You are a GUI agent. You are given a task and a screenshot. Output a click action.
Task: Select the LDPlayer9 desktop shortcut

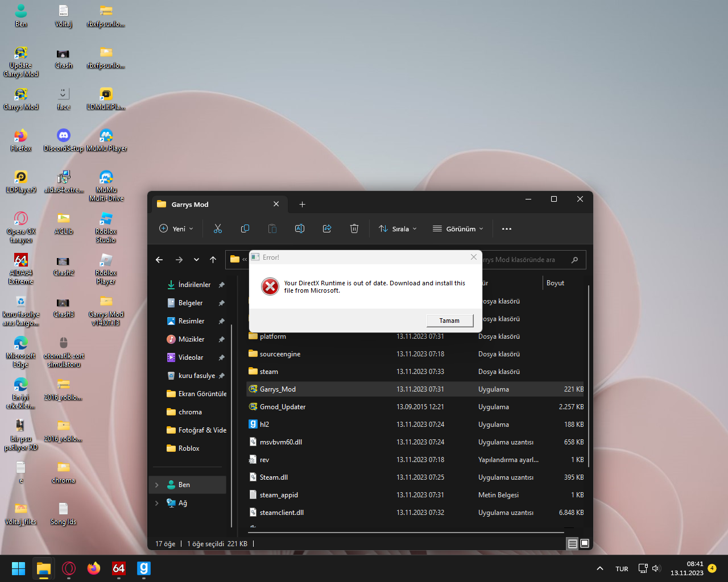point(21,182)
